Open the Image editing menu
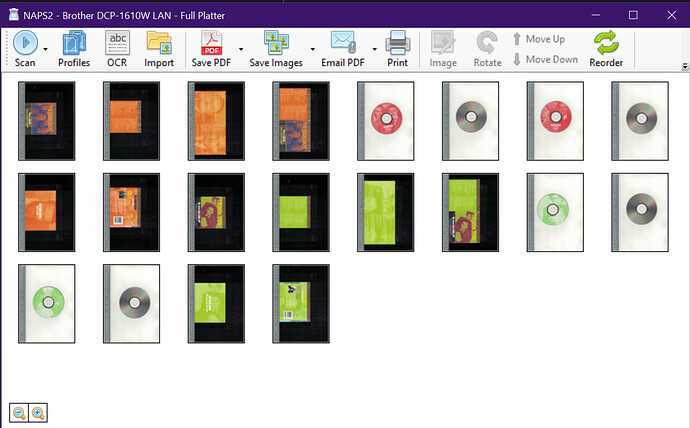Screen dimensions: 690x428 pyautogui.click(x=443, y=49)
